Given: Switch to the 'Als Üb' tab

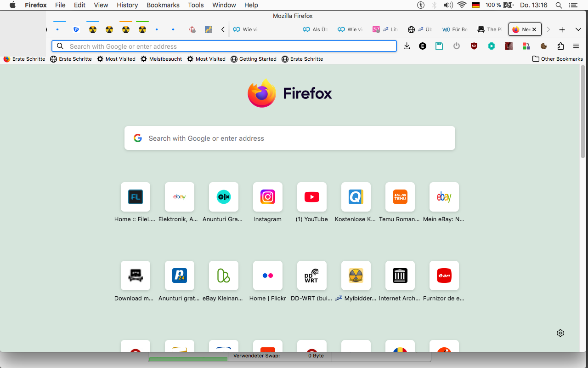Looking at the screenshot, I should (x=315, y=29).
